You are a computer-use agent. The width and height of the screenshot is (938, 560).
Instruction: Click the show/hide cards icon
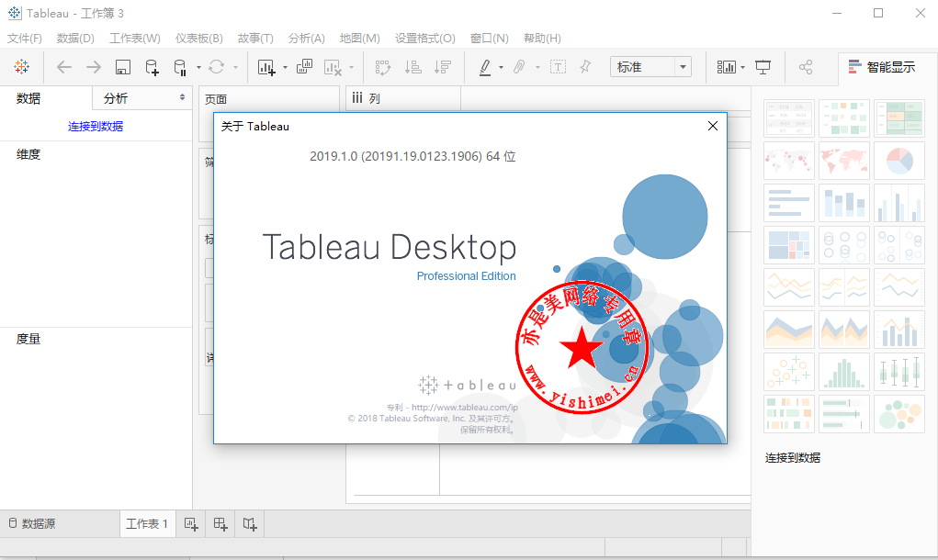coord(726,67)
